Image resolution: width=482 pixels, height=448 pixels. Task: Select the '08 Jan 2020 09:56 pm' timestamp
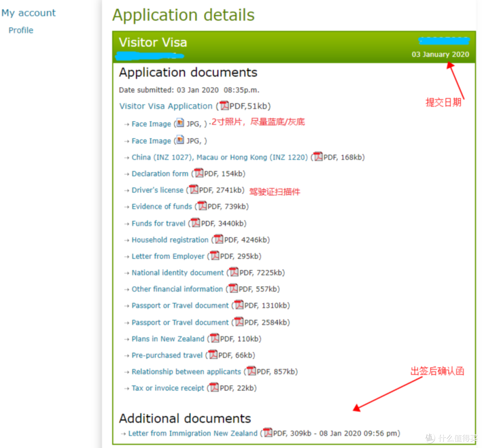point(358,433)
